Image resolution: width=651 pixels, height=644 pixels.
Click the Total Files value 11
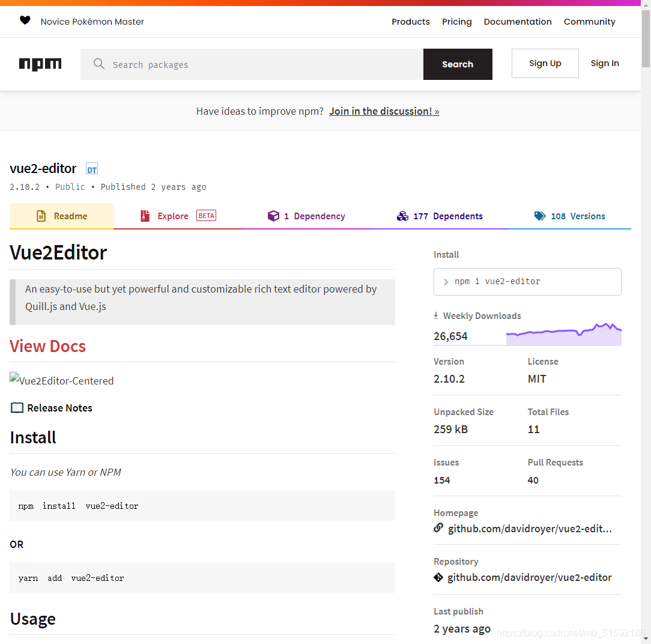coord(533,430)
